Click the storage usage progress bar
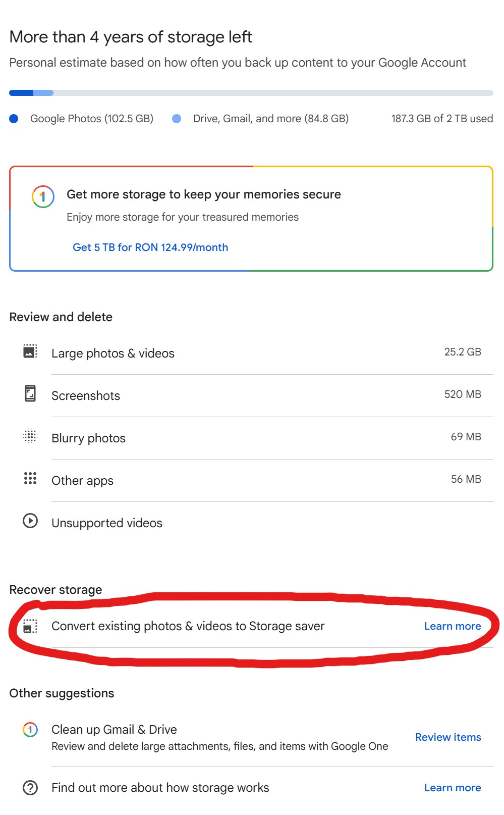Screen dimensions: 504x815 click(251, 93)
